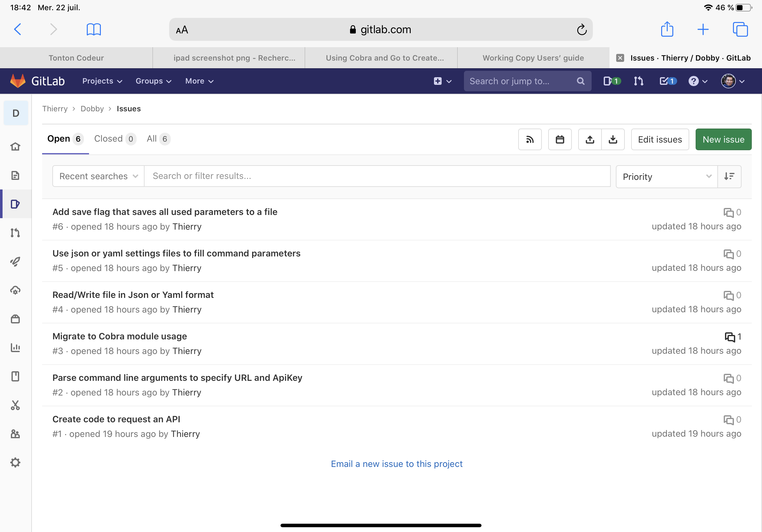The width and height of the screenshot is (762, 532).
Task: Toggle sort direction next to Priority
Action: pos(729,176)
